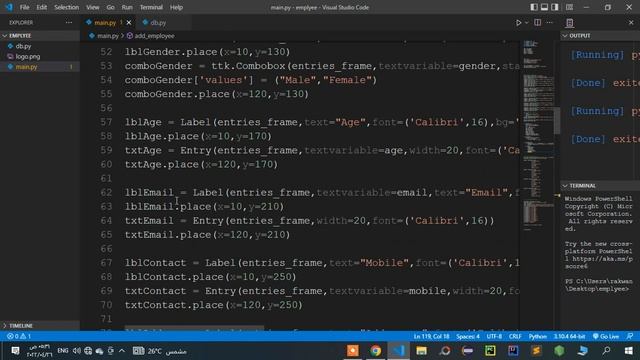Click the orange app icon in taskbar

353,351
